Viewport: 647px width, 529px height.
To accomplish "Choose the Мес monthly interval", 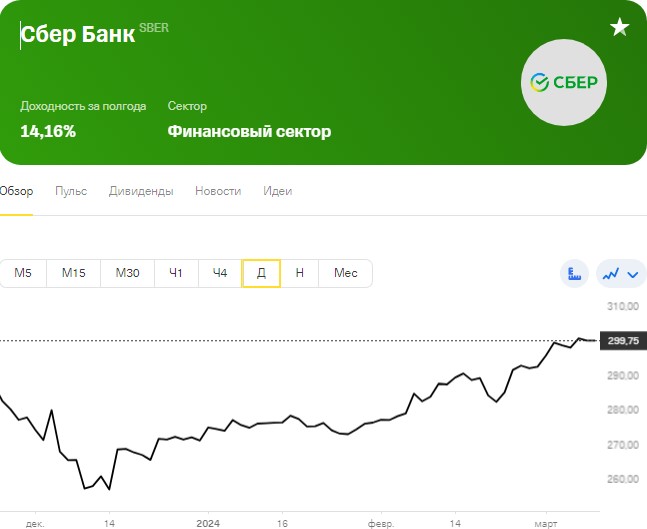I will click(345, 273).
